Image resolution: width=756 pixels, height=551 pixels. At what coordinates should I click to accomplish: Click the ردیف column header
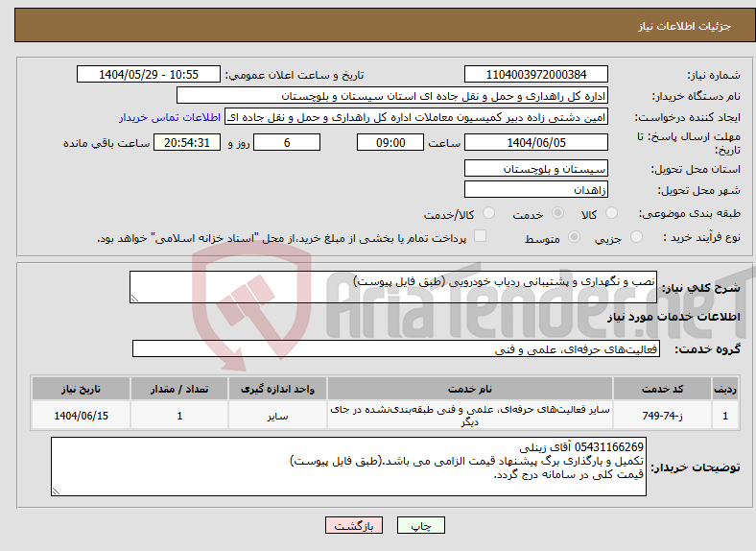(725, 389)
